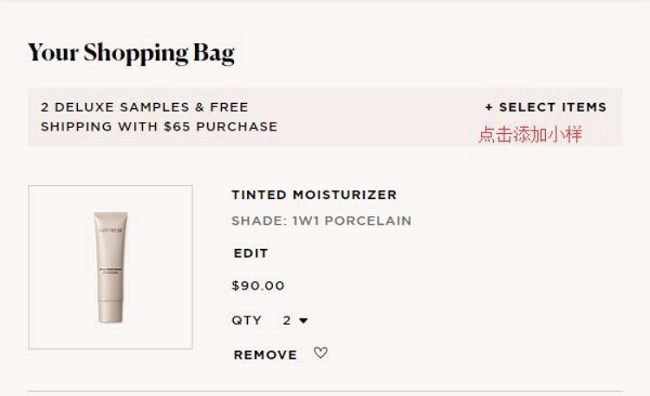Click the red Chinese annotation 点击添加小样
Image resolution: width=650 pixels, height=396 pixels.
[531, 135]
